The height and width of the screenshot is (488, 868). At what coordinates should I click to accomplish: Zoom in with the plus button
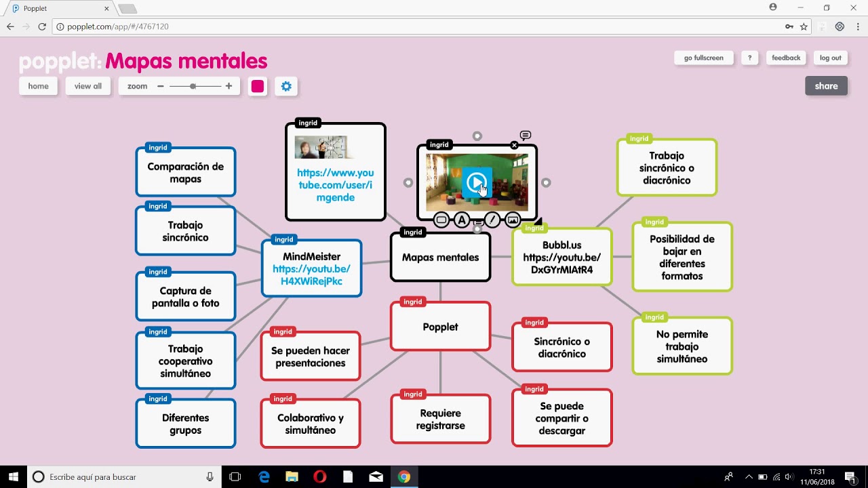click(x=229, y=86)
